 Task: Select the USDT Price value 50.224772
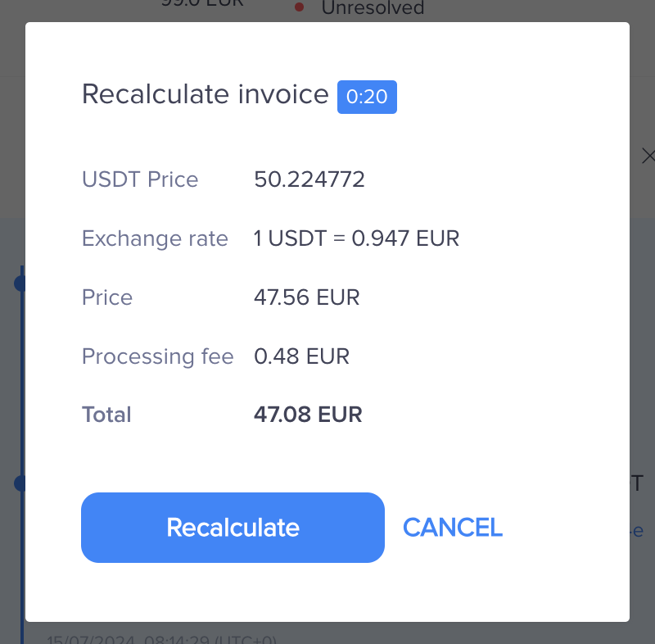(309, 179)
